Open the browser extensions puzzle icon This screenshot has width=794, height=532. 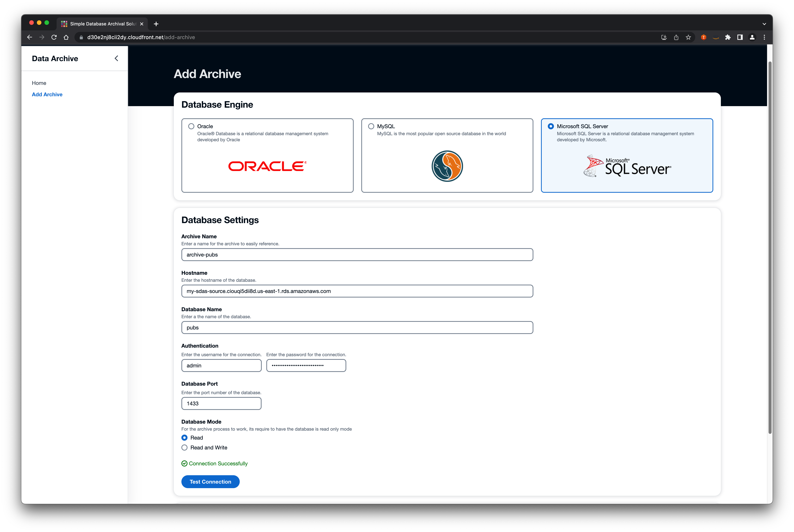728,37
